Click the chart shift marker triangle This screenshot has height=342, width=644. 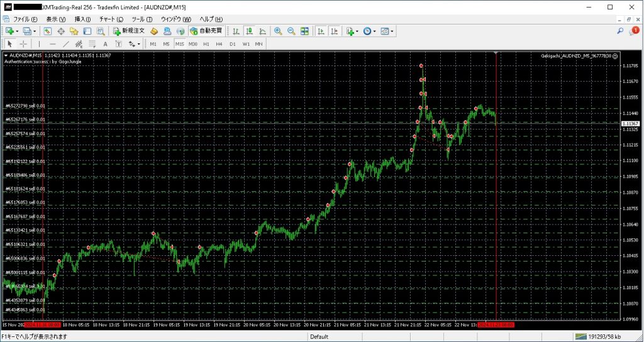tap(496, 53)
